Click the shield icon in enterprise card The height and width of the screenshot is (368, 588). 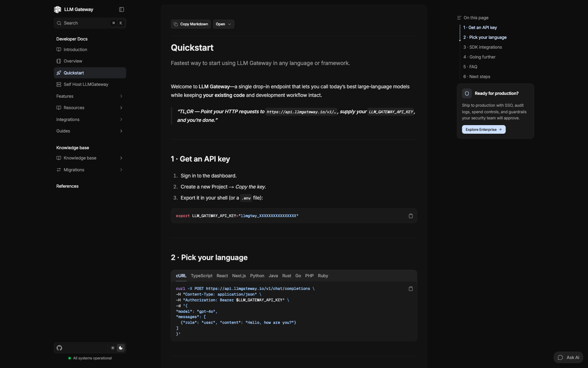[467, 93]
